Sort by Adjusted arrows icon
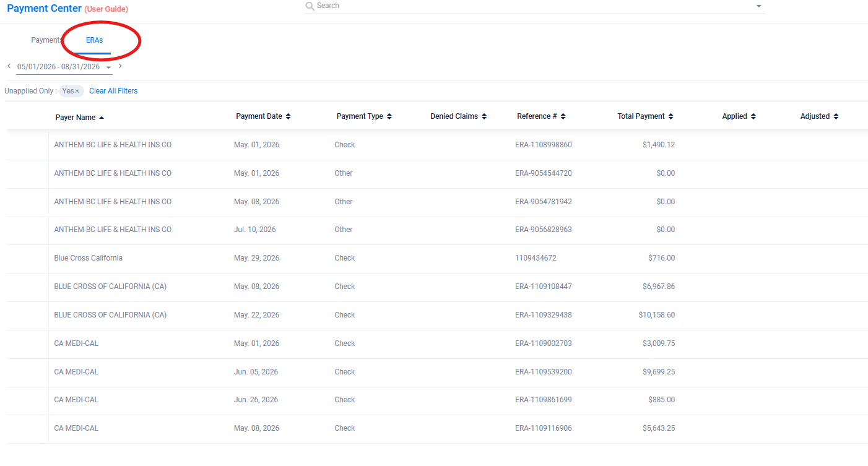 tap(836, 116)
